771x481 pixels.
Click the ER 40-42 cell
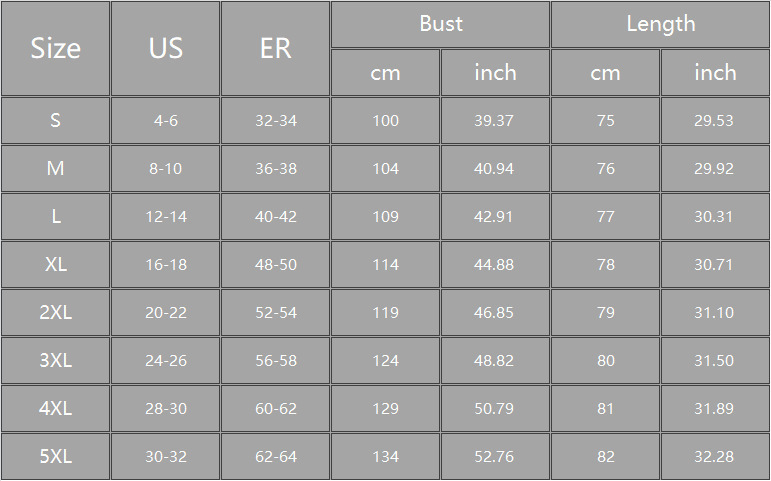pos(275,217)
